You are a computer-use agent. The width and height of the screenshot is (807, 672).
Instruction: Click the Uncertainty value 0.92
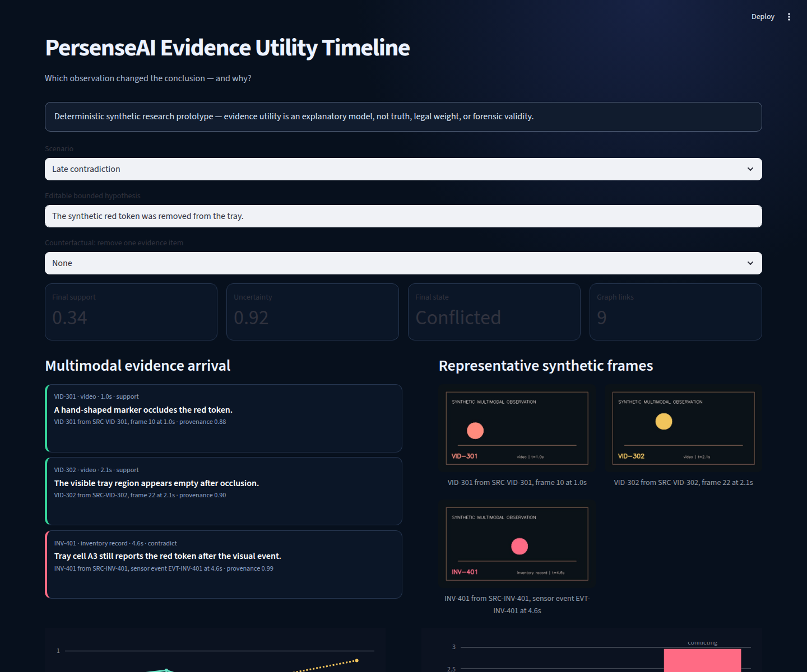[x=251, y=318]
